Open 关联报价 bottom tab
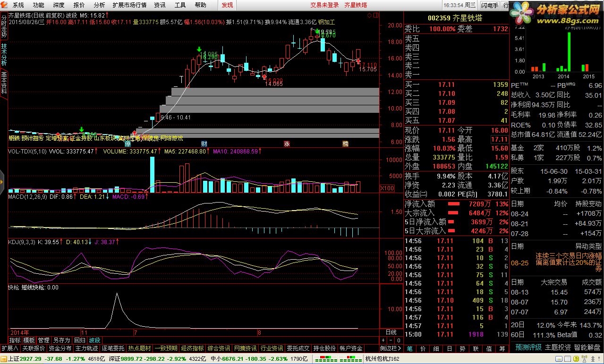This screenshot has width=604, height=364. coord(34,348)
